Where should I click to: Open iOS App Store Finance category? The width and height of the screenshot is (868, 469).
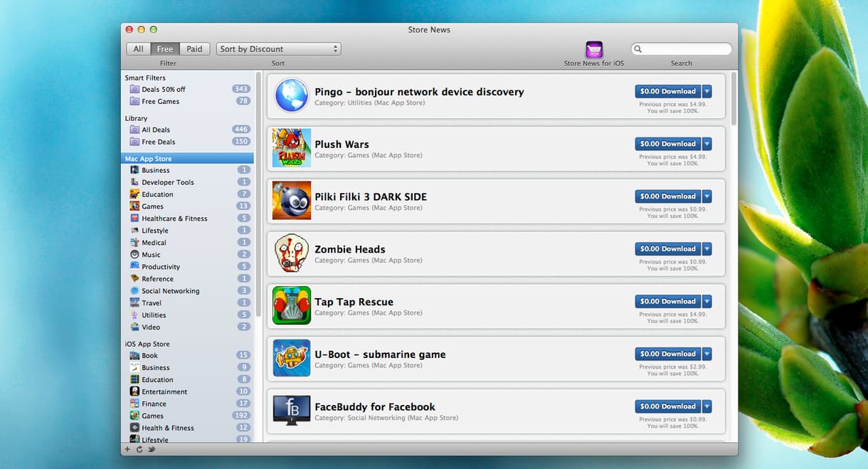[186, 404]
